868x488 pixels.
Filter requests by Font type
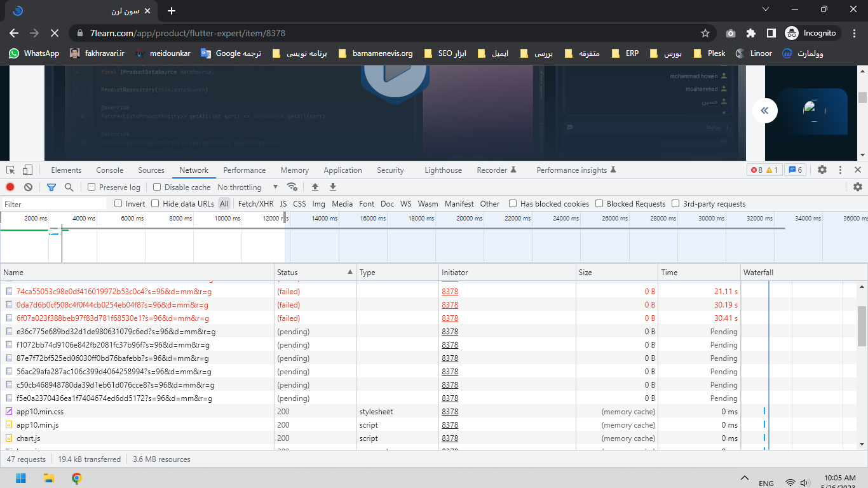click(367, 203)
